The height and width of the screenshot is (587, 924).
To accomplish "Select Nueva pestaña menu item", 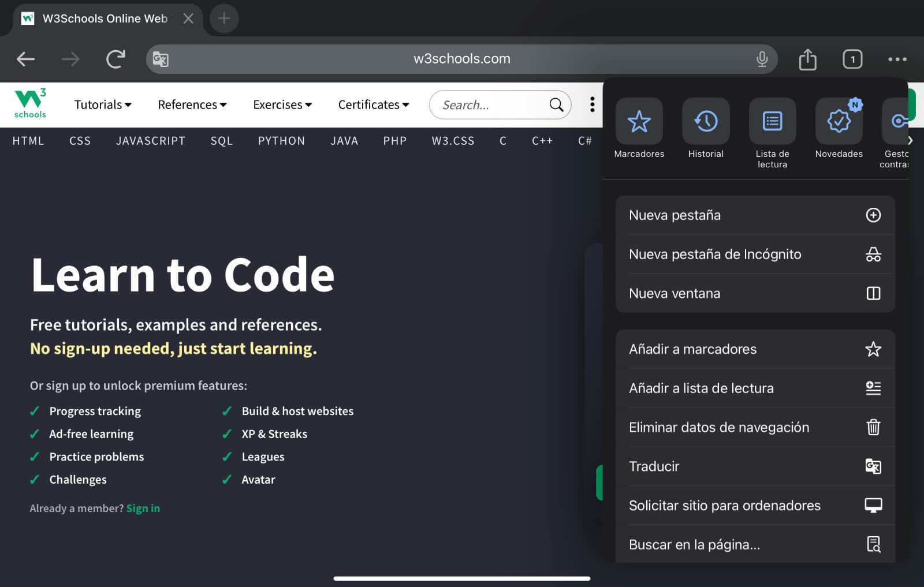I will pos(755,215).
